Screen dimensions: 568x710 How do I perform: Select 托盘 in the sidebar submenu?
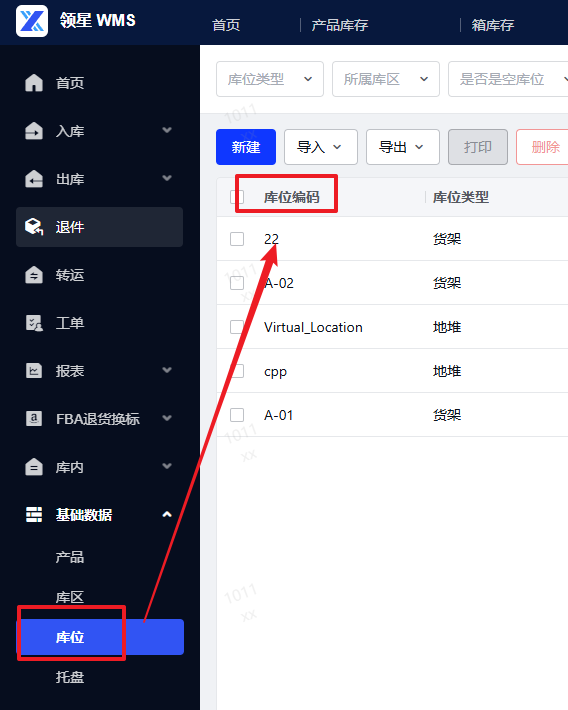70,677
